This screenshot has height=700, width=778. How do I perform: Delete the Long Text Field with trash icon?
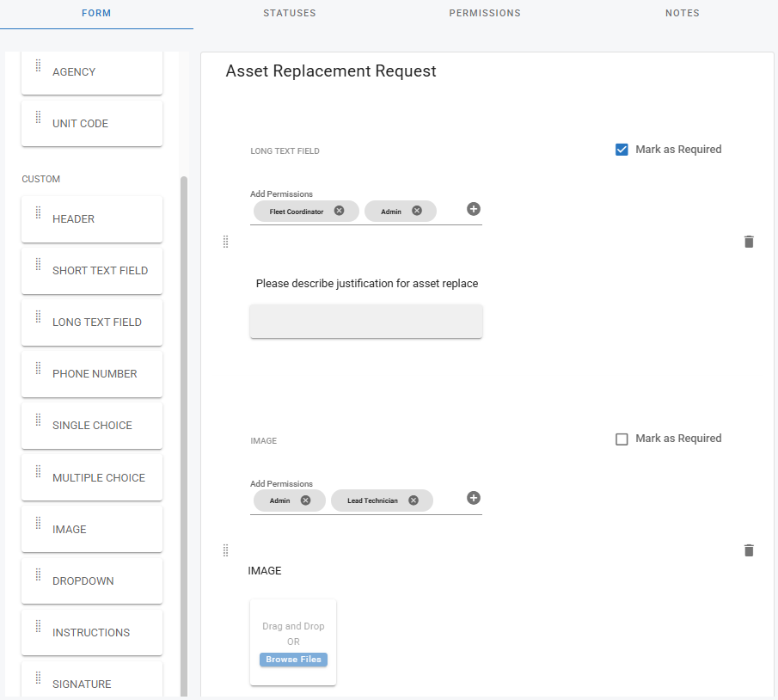pyautogui.click(x=748, y=242)
